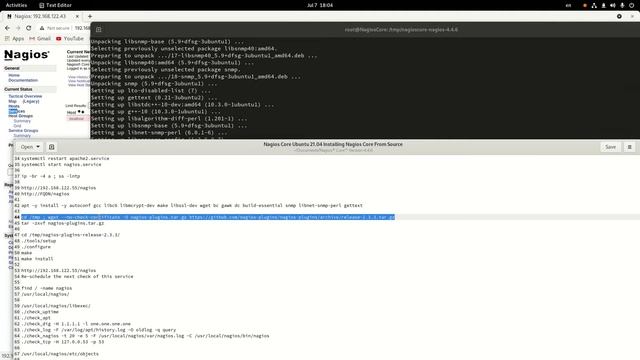Open the Text Editor app menu
Screen dimensions: 640x360
55,5
